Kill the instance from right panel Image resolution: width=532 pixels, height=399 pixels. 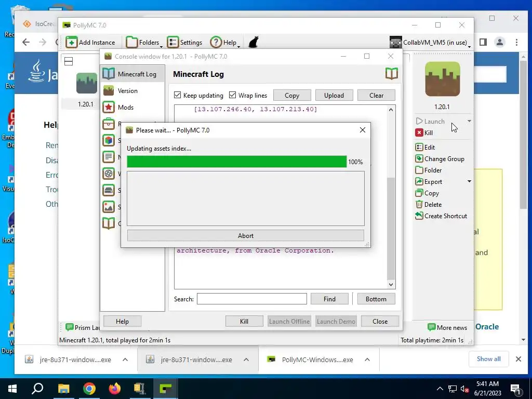coord(424,132)
